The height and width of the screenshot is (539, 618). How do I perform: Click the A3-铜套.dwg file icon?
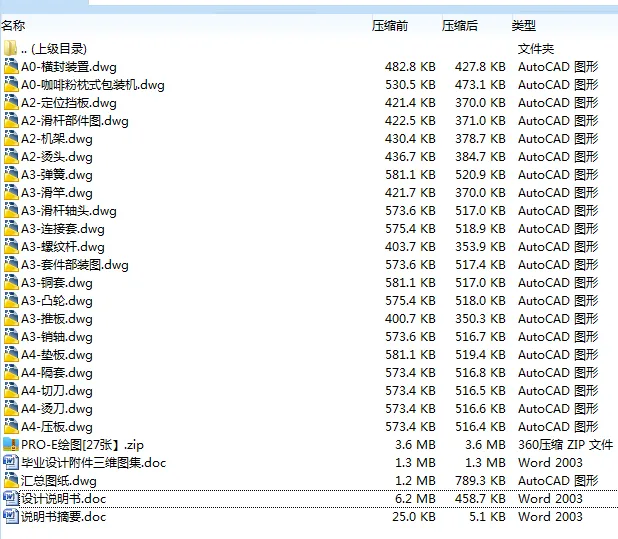(x=11, y=283)
